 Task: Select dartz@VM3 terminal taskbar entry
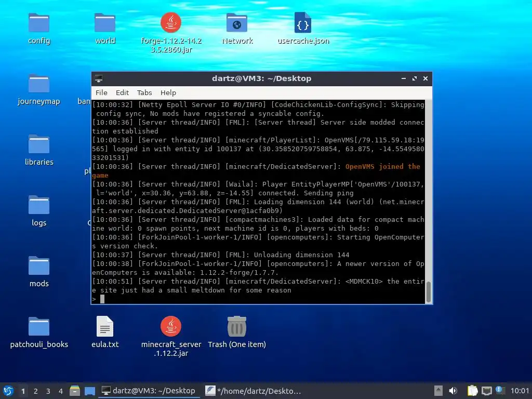point(148,391)
